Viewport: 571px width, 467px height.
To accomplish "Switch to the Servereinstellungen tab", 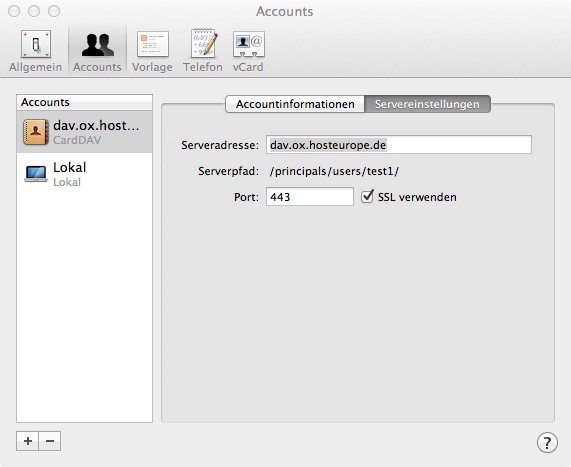I will tap(428, 104).
